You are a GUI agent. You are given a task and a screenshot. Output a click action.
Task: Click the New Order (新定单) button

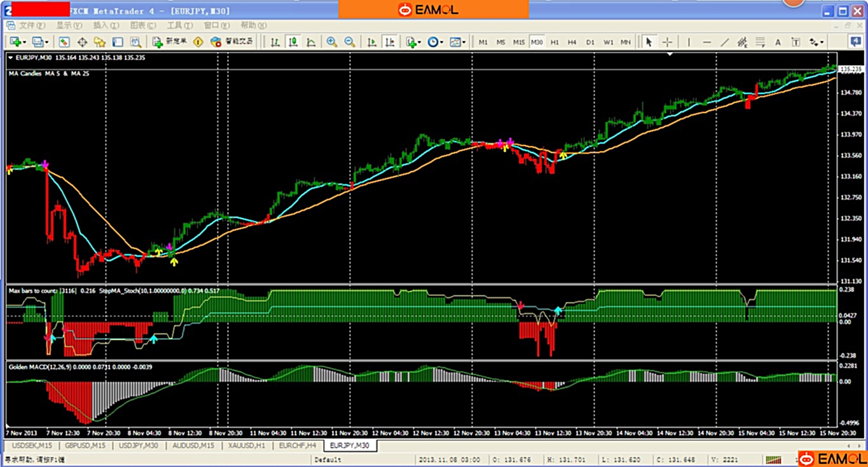tap(170, 42)
